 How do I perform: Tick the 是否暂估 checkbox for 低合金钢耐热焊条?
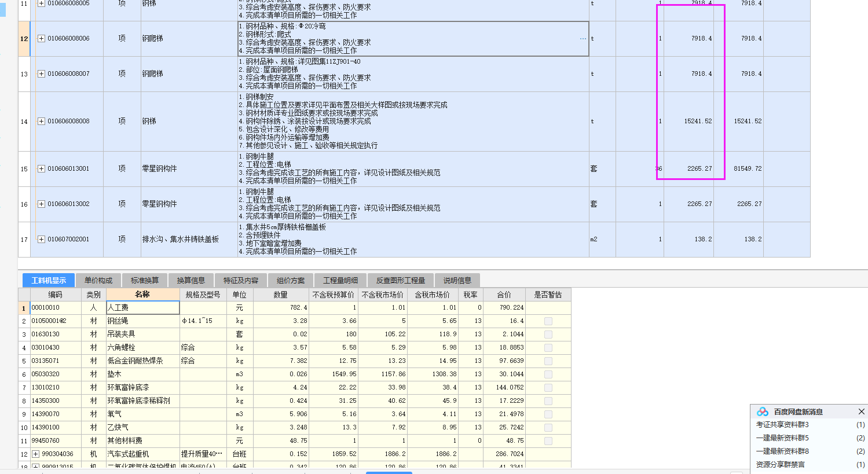tap(548, 361)
